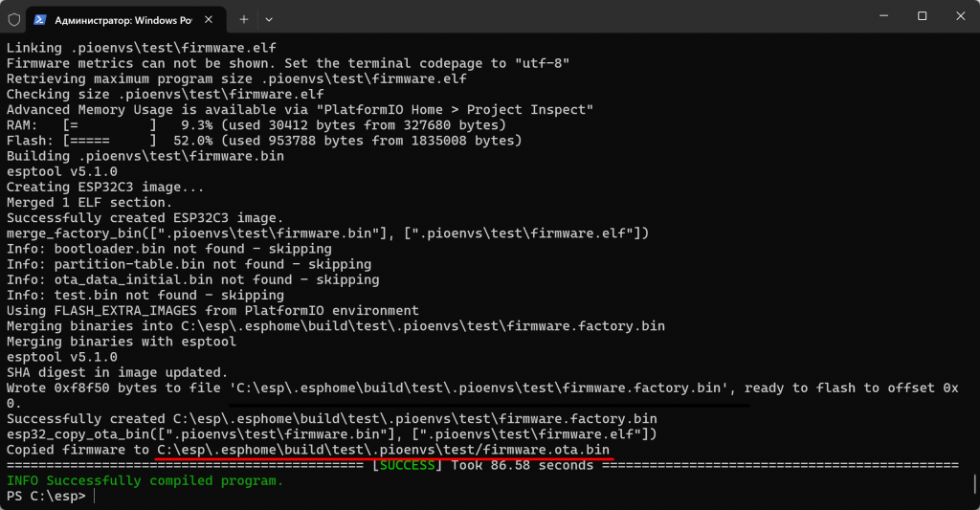The height and width of the screenshot is (510, 980).
Task: Click the underlined firmware.ota.bin path
Action: click(x=383, y=450)
